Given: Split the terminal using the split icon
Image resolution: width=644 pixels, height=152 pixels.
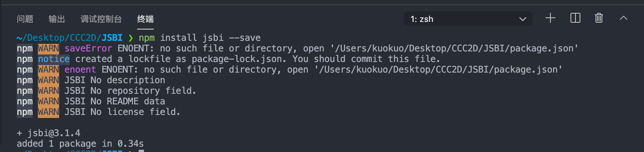Looking at the screenshot, I should (x=575, y=18).
